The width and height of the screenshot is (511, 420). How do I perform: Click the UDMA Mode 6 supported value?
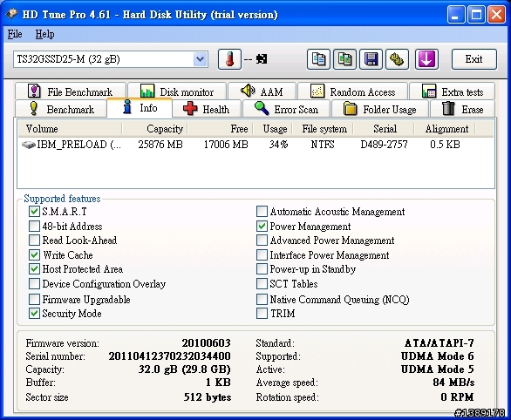point(438,356)
